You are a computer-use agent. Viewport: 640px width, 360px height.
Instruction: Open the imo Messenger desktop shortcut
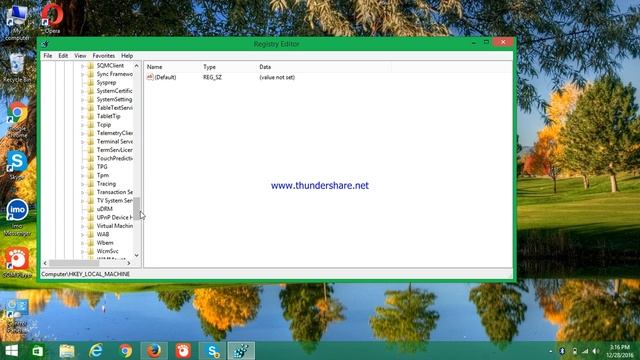point(17,218)
